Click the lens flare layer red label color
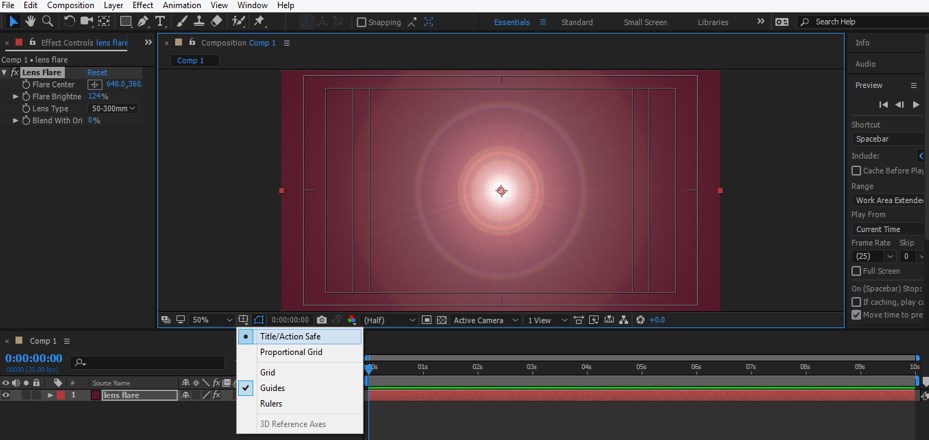The image size is (929, 440). coord(60,395)
